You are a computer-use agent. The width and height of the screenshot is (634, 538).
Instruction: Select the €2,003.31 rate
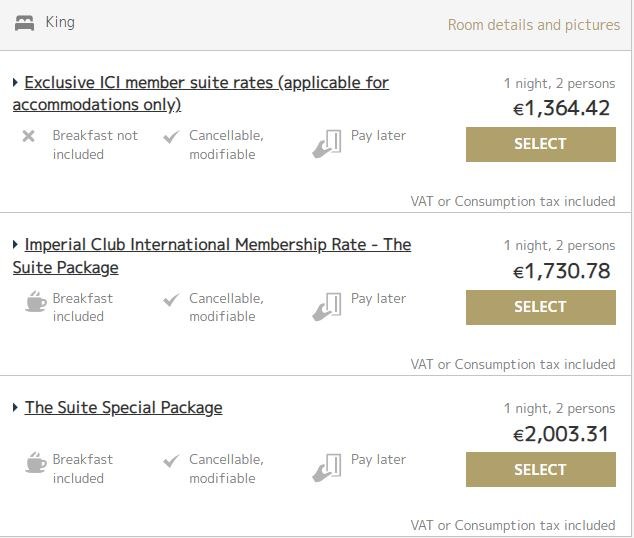tap(541, 470)
